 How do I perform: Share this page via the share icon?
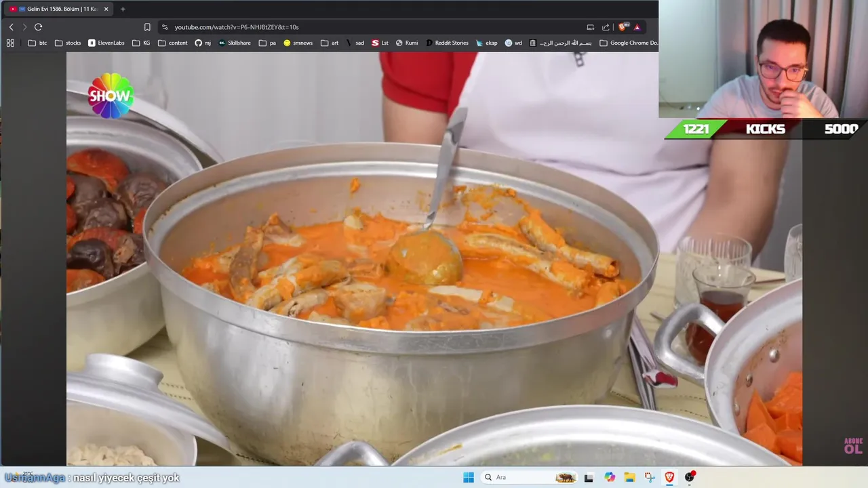(x=606, y=27)
